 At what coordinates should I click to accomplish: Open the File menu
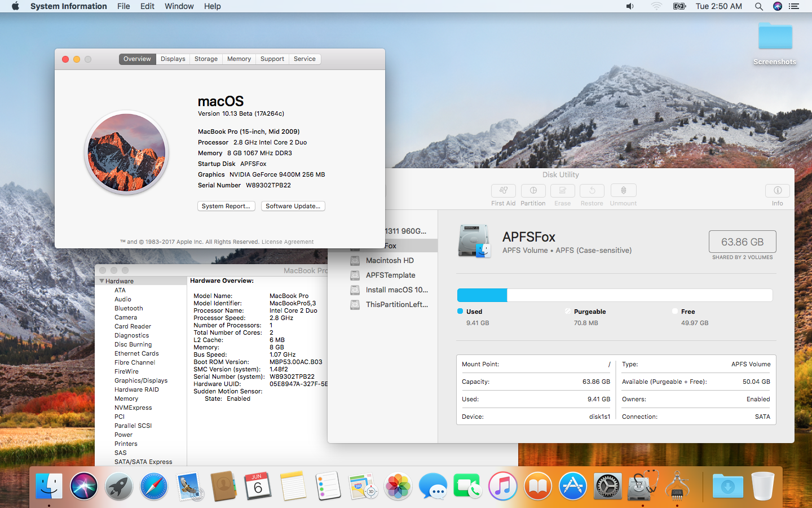123,6
